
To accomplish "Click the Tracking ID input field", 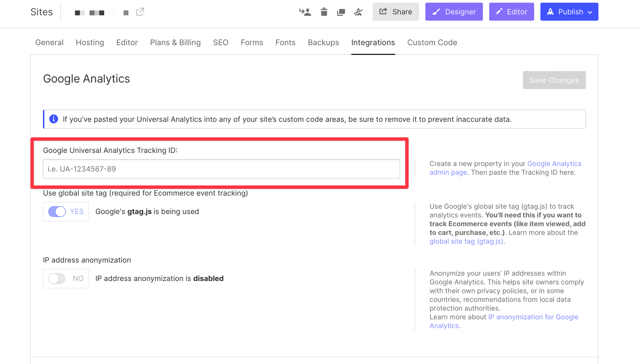I will click(x=221, y=169).
